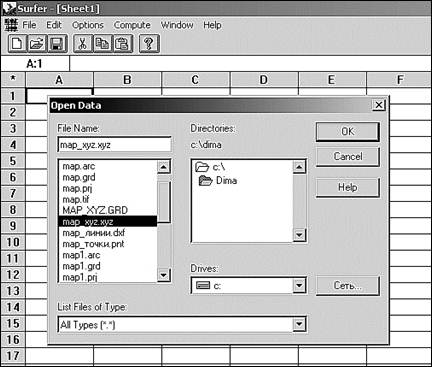Click the worksheet grid icon beside File menu
Viewport: 432px width, 367px height.
pos(11,25)
